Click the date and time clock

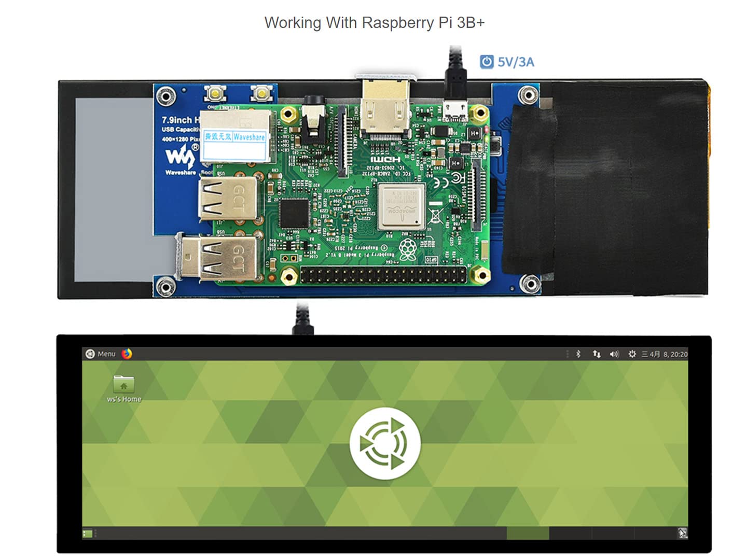point(665,354)
